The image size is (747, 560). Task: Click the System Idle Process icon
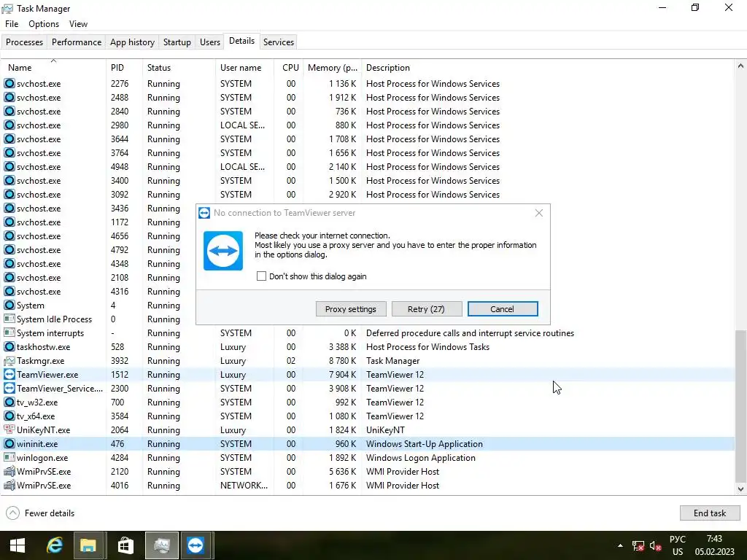coord(9,319)
